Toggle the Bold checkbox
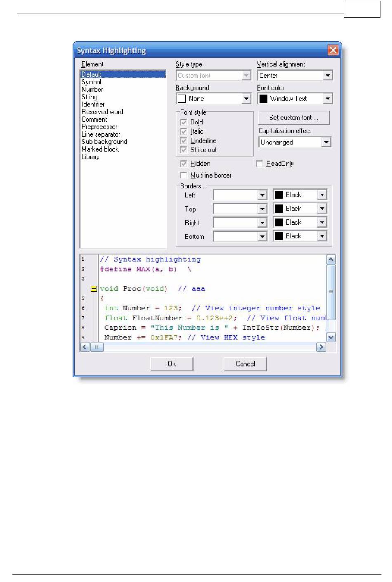This screenshot has width=392, height=582. (x=184, y=122)
